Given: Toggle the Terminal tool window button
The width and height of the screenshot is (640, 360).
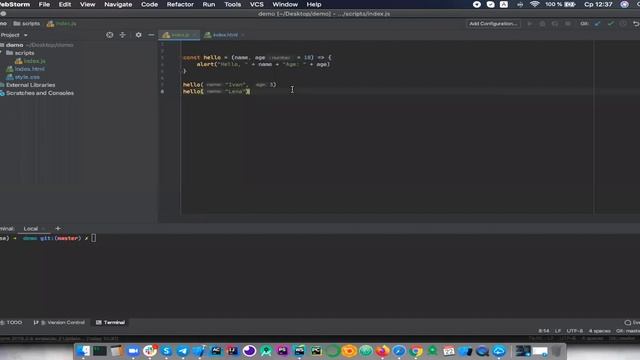Looking at the screenshot, I should point(110,322).
